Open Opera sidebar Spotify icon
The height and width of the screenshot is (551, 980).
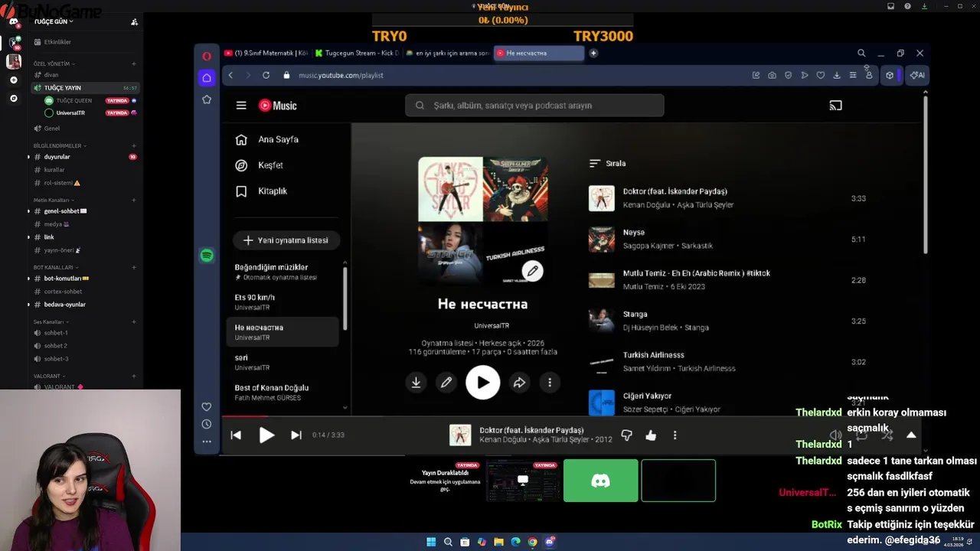click(x=207, y=256)
